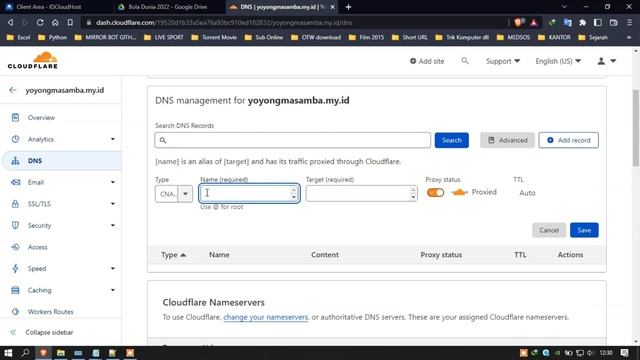
Task: Click the Workers Routes icon
Action: (15, 311)
